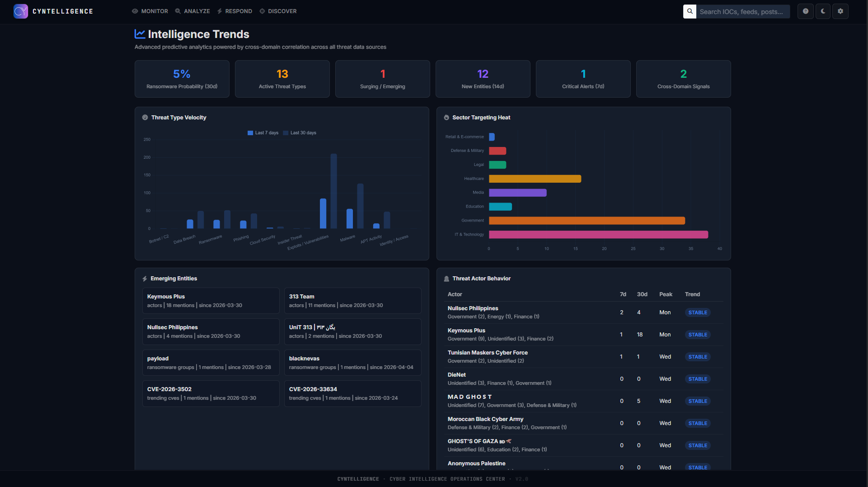The image size is (868, 487).
Task: Open the ANALYZE menu
Action: point(192,11)
